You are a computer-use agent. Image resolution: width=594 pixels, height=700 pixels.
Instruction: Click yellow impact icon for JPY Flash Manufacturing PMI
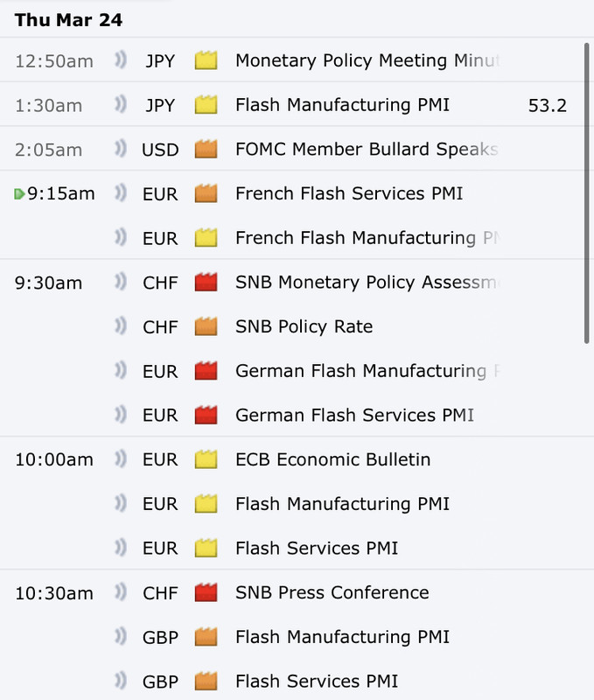[x=206, y=104]
